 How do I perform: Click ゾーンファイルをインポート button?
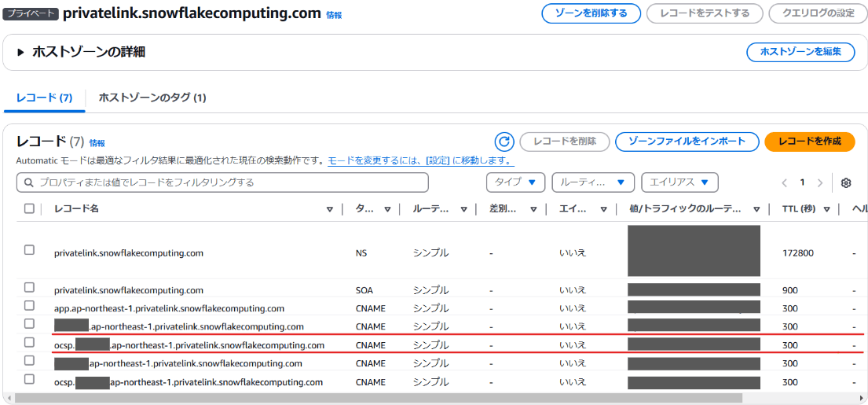pos(687,142)
